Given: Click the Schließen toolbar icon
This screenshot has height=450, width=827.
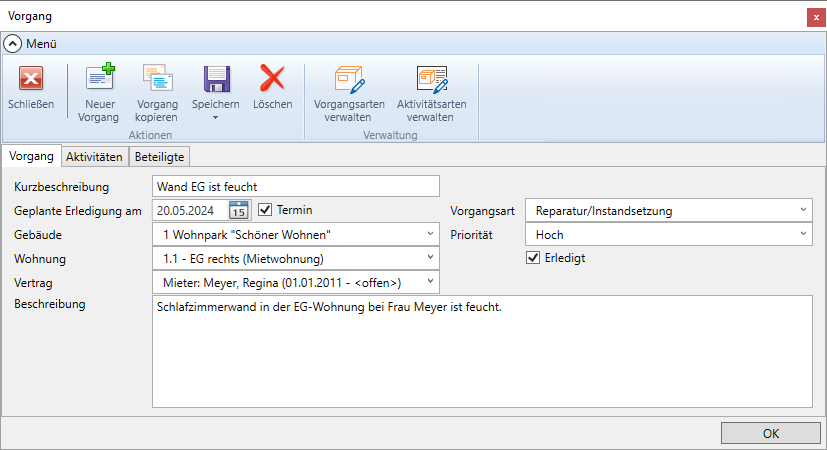Looking at the screenshot, I should click(31, 80).
